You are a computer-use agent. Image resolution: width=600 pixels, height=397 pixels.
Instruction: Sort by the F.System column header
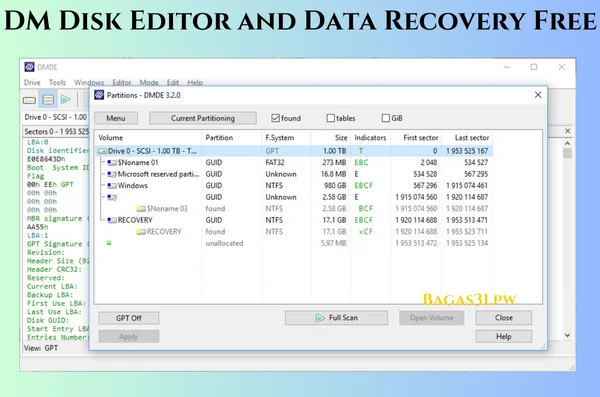(287, 138)
